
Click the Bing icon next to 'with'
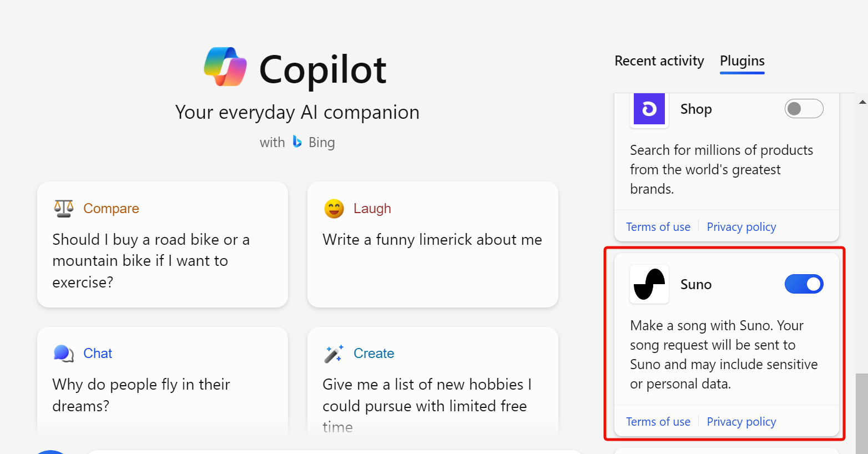coord(296,142)
